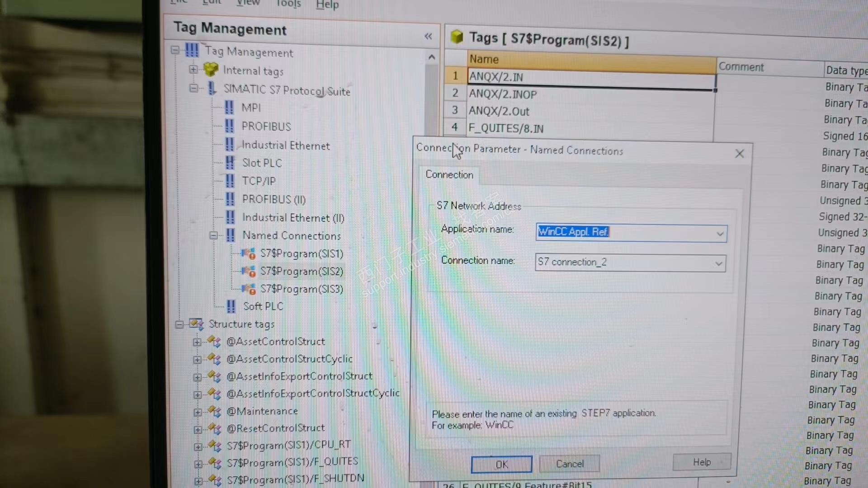
Task: Collapse the Structure tags node
Action: click(179, 324)
